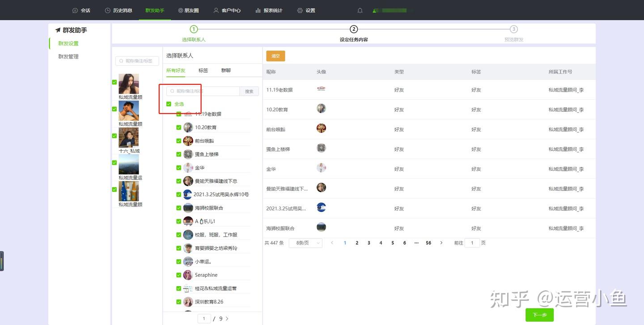Image resolution: width=644 pixels, height=325 pixels.
Task: Open the 客户中心 customer center
Action: click(x=227, y=10)
